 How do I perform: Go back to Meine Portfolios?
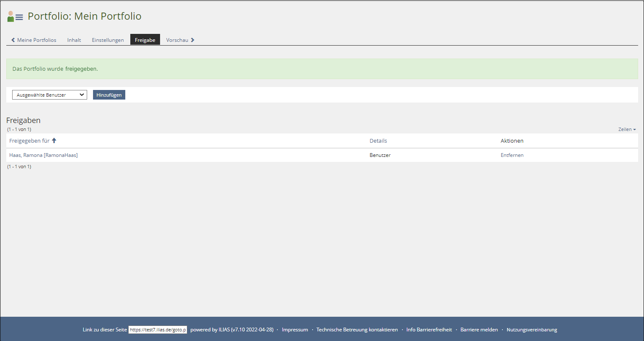point(36,40)
